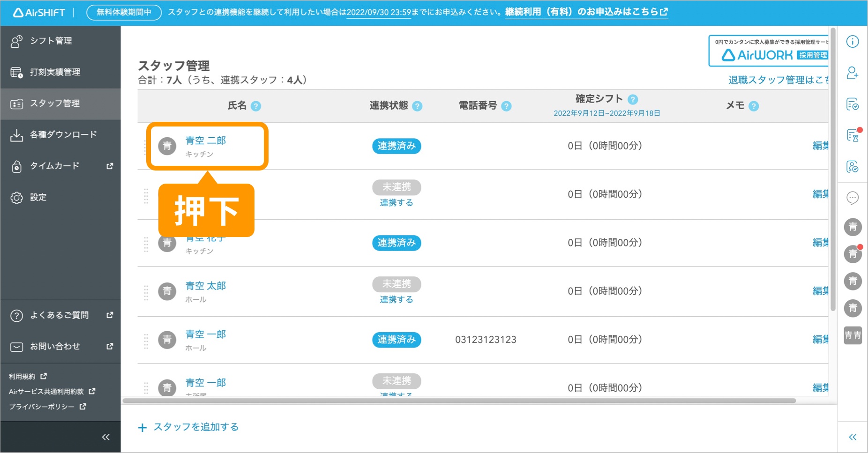Click help icon next to 連携状態 header
Viewport: 868px width, 453px height.
417,106
